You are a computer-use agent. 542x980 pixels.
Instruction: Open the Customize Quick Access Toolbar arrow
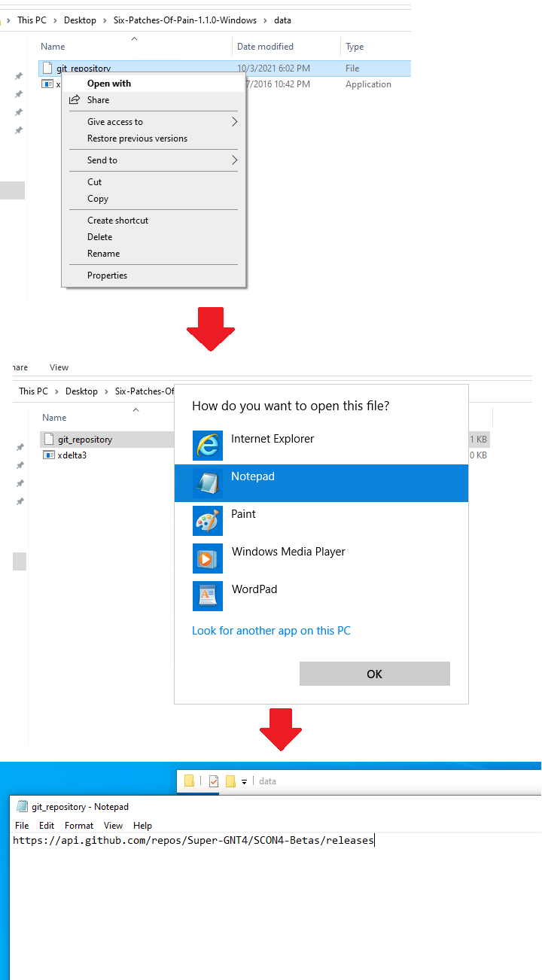click(244, 782)
